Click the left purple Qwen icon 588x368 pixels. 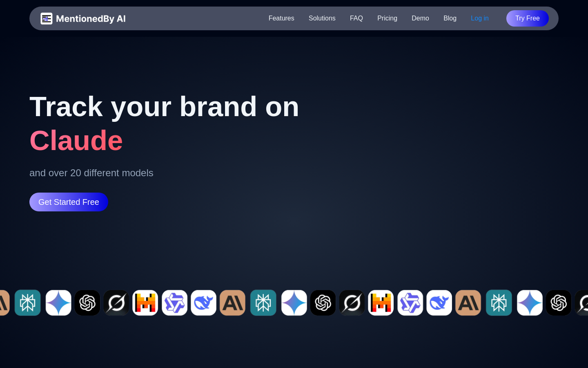pyautogui.click(x=175, y=303)
